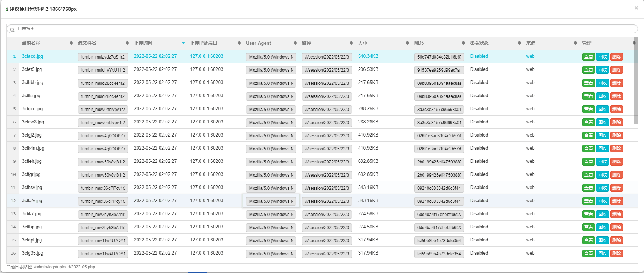Click the 上传IP及端口 column sort arrows
The image size is (644, 273).
(x=239, y=43)
